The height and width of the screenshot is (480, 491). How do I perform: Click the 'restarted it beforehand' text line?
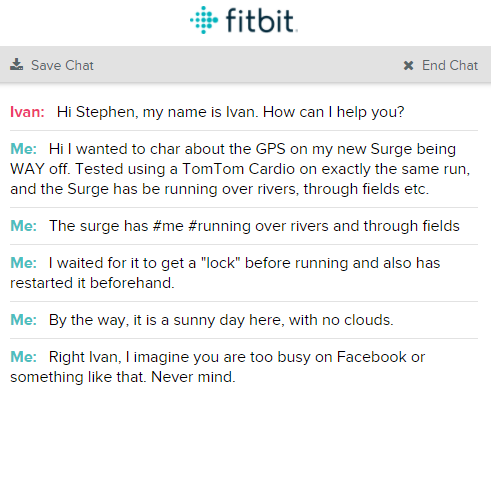tap(92, 283)
